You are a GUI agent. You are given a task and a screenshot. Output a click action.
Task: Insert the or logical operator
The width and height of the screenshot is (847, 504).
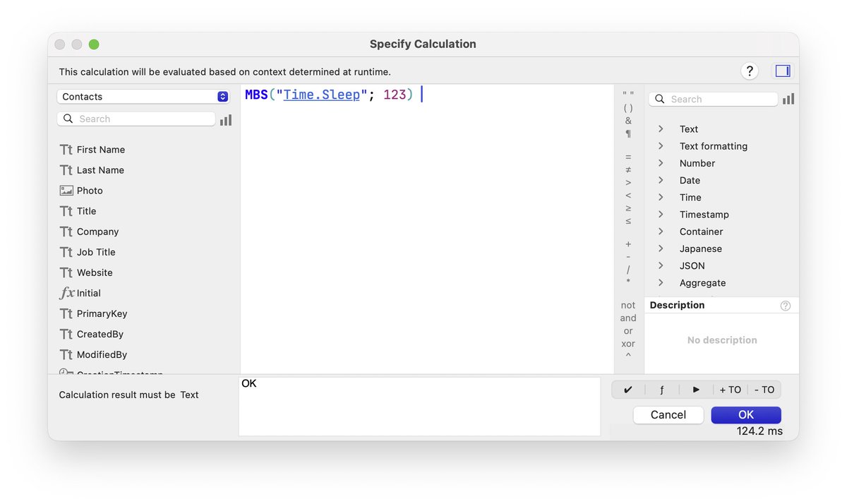[628, 331]
